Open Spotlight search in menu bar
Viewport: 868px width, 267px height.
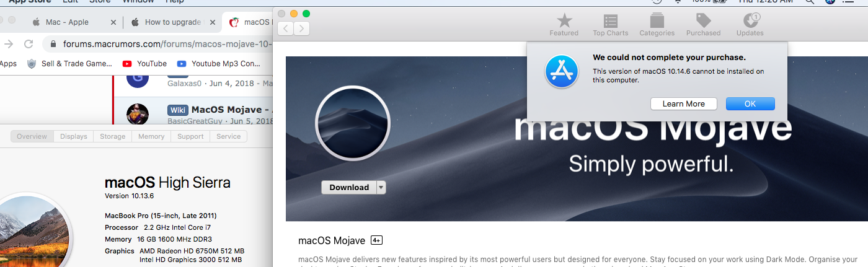[x=810, y=1]
